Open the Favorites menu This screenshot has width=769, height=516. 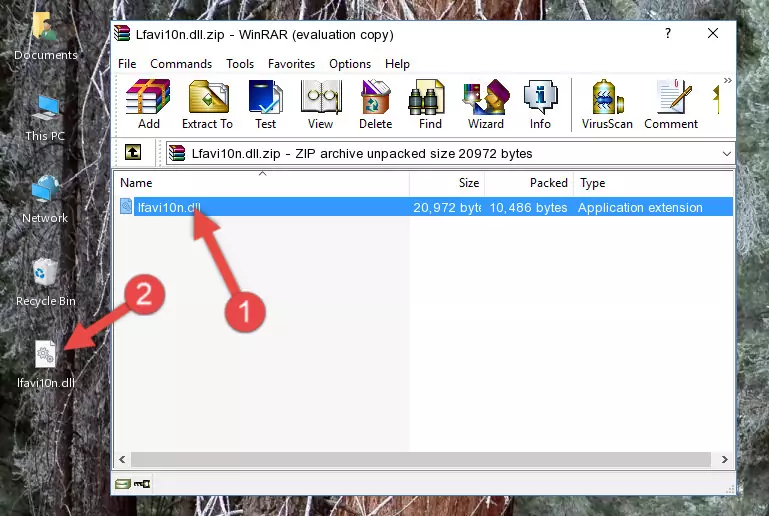coord(291,64)
